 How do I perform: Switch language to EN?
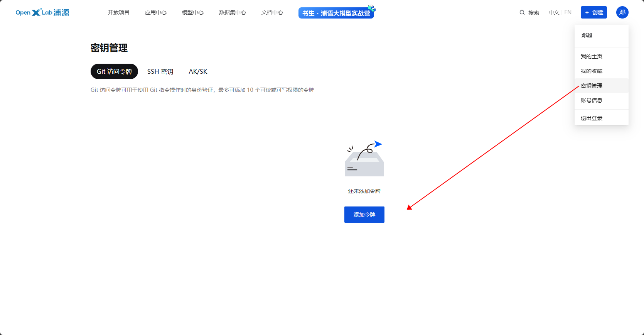pyautogui.click(x=568, y=12)
